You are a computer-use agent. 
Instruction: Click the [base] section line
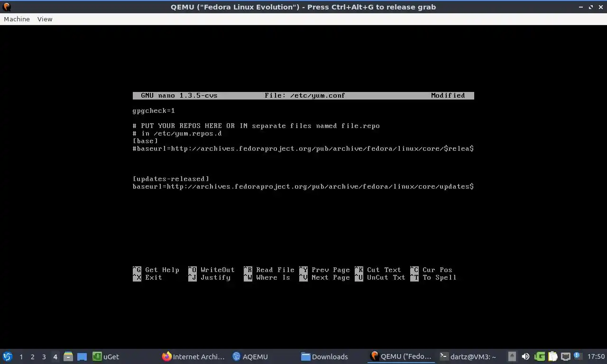pyautogui.click(x=145, y=141)
